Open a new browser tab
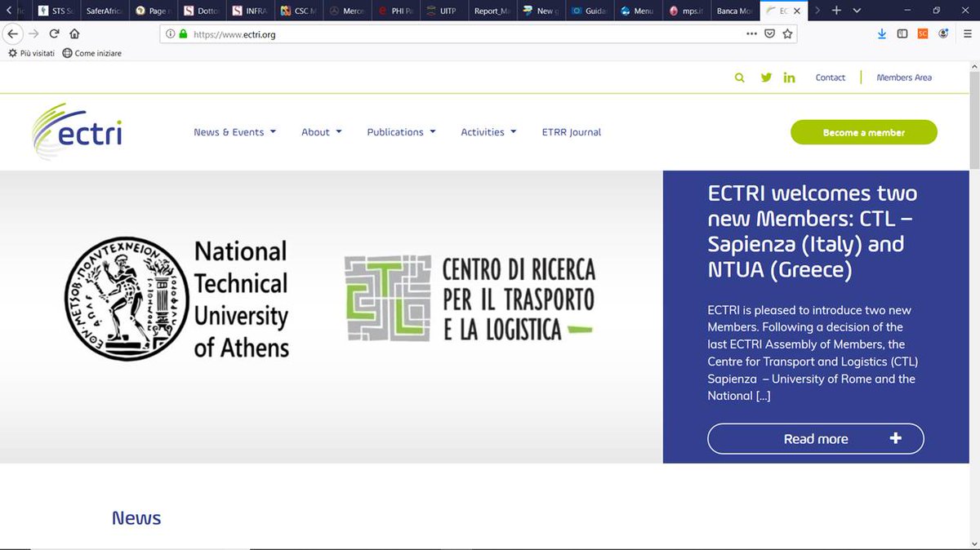 (x=836, y=11)
